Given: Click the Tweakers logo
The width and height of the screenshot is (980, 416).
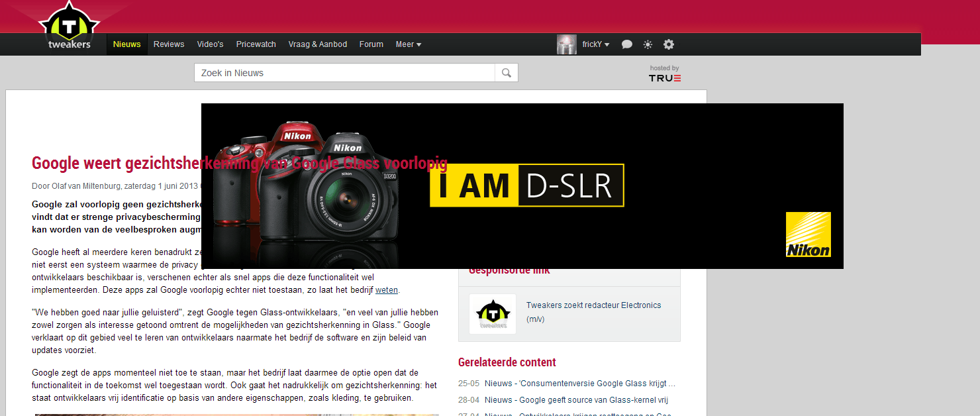Looking at the screenshot, I should click(x=69, y=26).
